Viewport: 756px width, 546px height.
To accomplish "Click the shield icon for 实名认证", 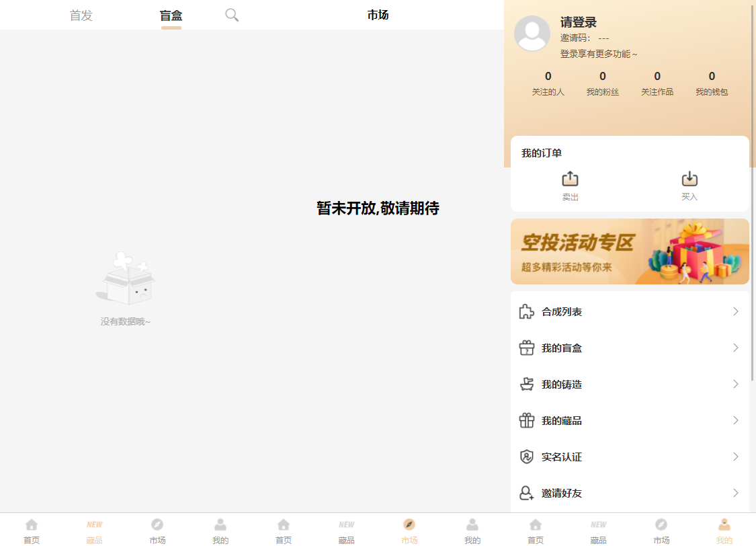I will point(526,457).
